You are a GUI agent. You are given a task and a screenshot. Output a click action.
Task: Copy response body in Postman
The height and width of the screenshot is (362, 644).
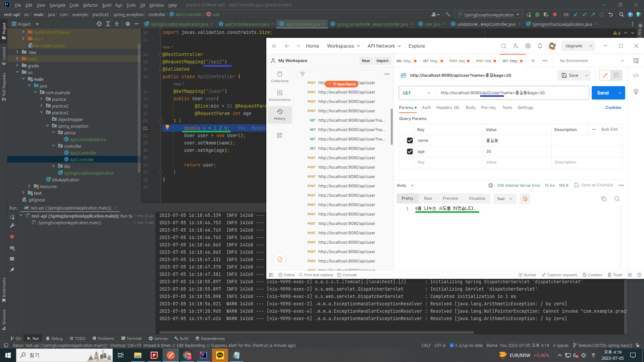604,199
